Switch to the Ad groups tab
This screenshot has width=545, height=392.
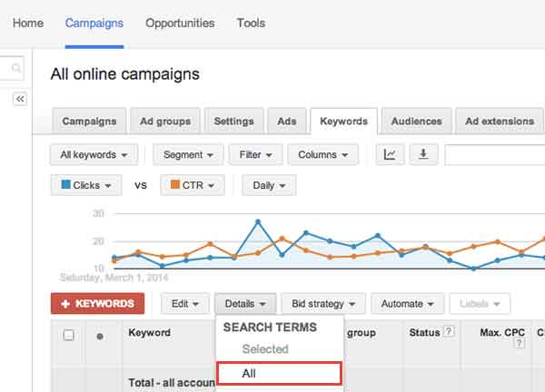click(x=165, y=122)
